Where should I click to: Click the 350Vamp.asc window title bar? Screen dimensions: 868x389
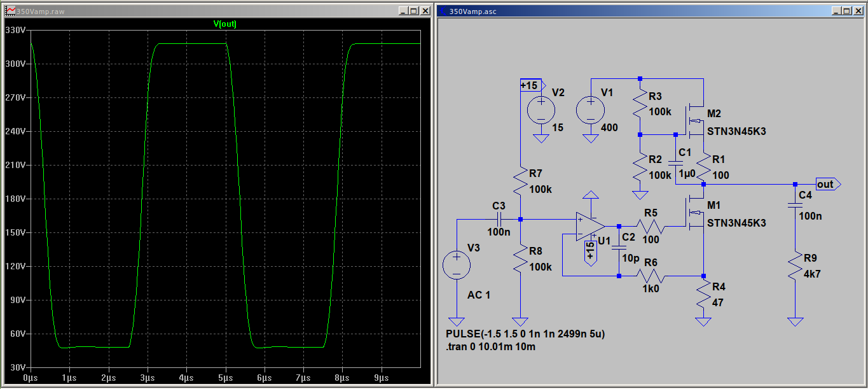pyautogui.click(x=651, y=11)
